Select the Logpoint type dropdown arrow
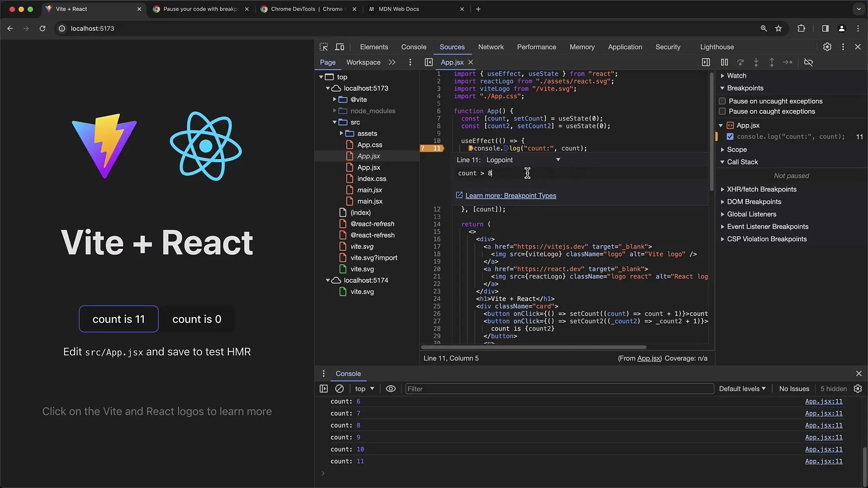Screen dimensions: 868x488 pyautogui.click(x=558, y=159)
